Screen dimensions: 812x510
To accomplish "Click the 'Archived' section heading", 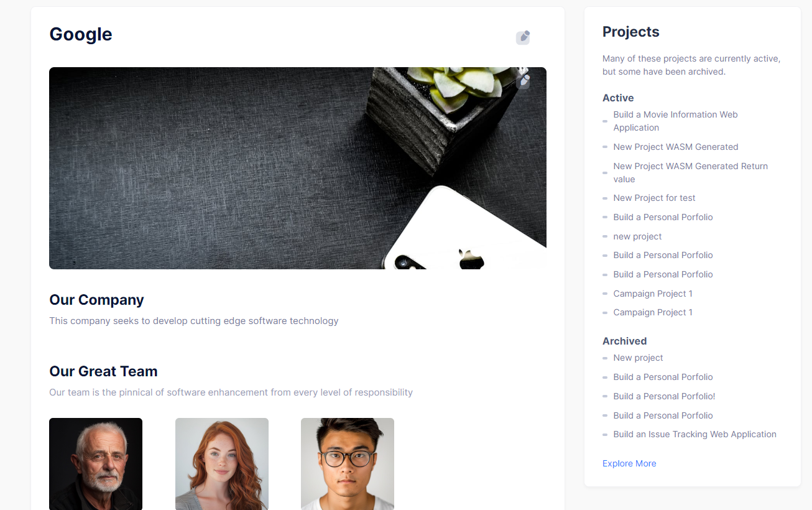I will [624, 341].
